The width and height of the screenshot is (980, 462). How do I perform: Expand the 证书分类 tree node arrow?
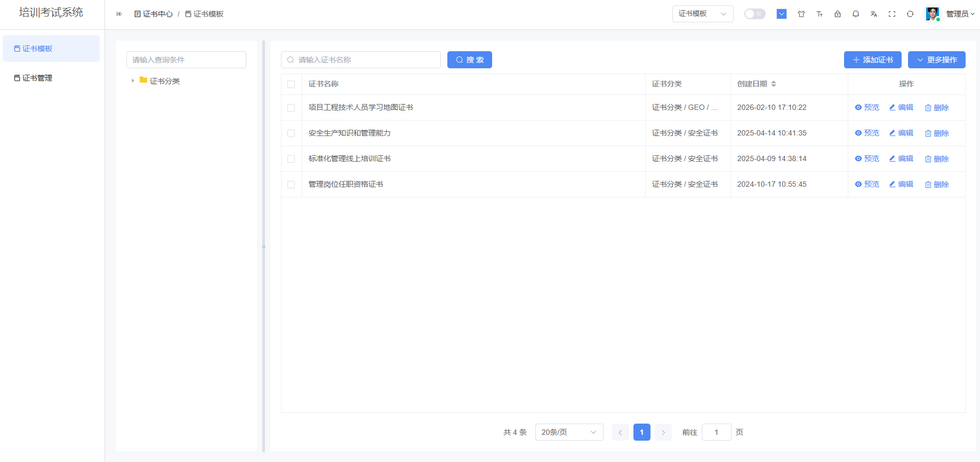[x=133, y=81]
